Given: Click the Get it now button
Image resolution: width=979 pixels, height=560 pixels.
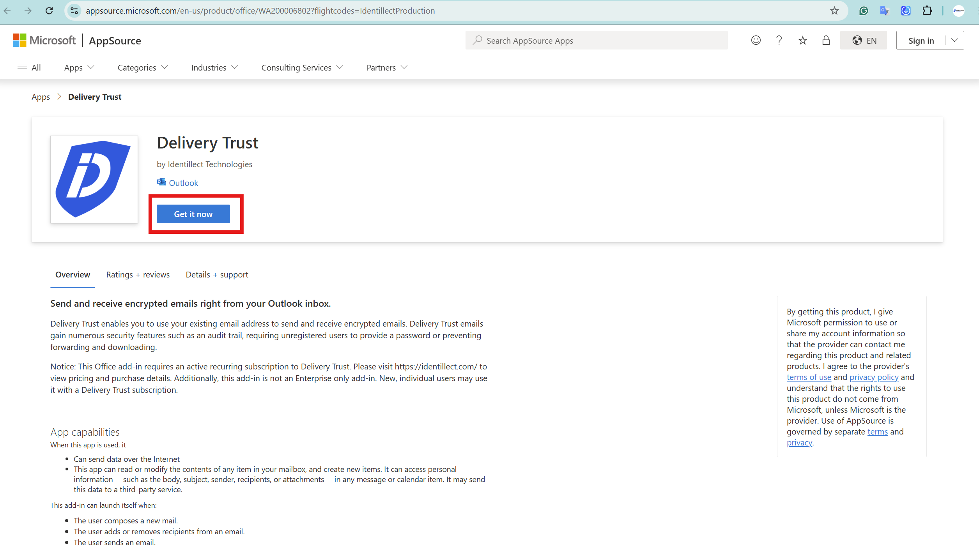Looking at the screenshot, I should 193,214.
